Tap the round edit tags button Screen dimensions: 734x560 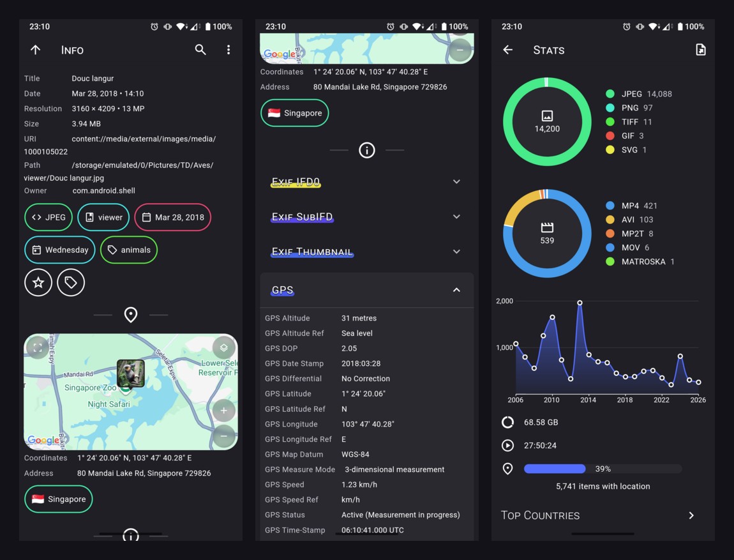click(x=71, y=282)
